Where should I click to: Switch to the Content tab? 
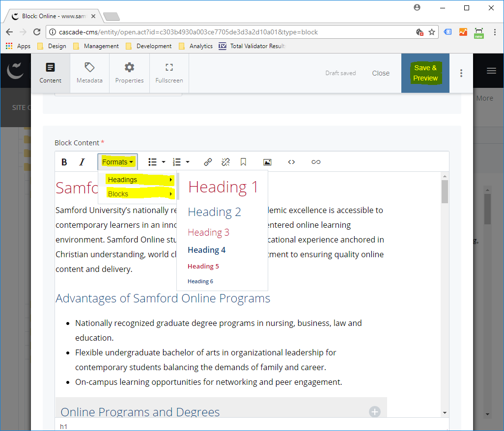(51, 73)
